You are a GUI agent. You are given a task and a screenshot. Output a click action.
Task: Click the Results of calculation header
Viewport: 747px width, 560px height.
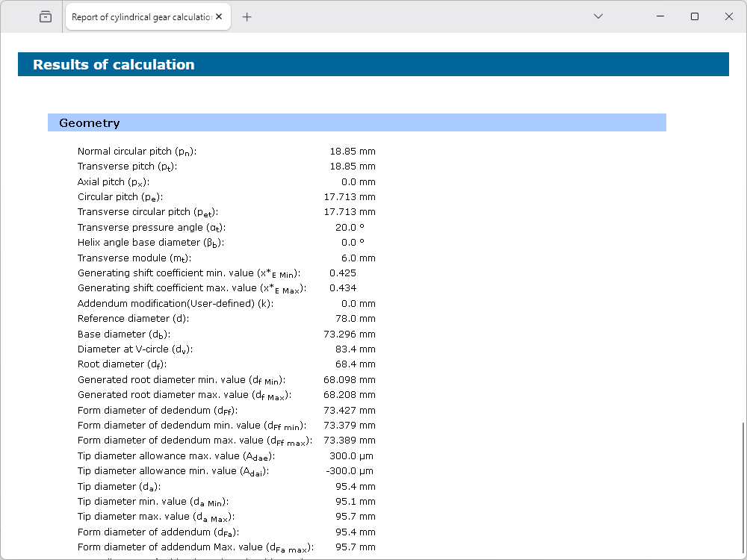pos(114,65)
